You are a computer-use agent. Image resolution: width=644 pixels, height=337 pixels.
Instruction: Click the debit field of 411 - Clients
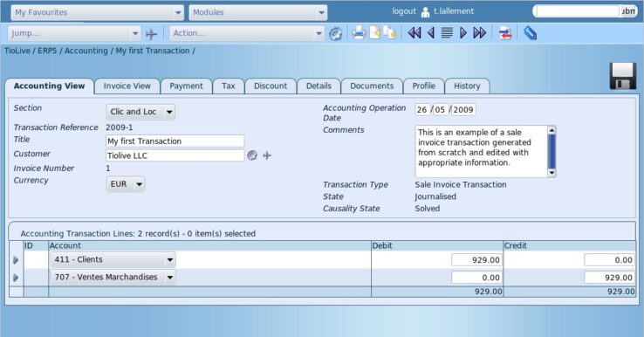pyautogui.click(x=476, y=260)
